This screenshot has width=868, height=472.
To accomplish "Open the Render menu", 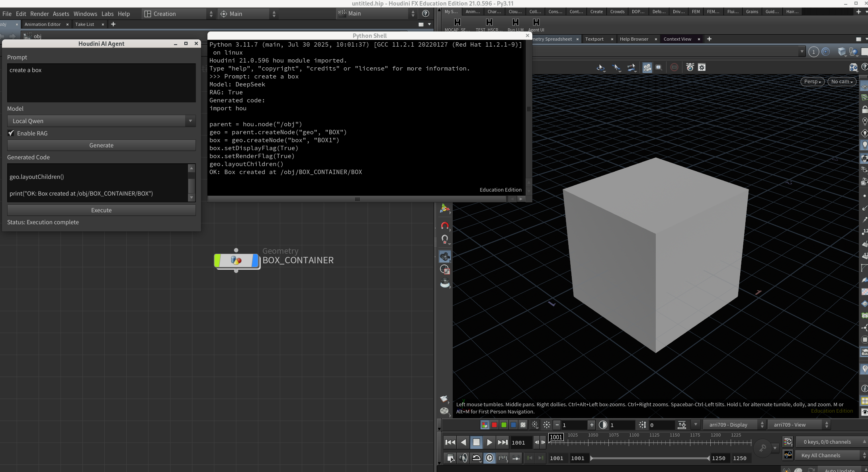I will tap(39, 14).
